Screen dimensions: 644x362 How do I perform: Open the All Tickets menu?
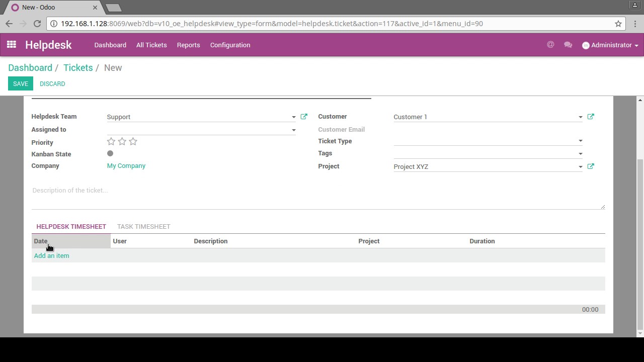[151, 45]
